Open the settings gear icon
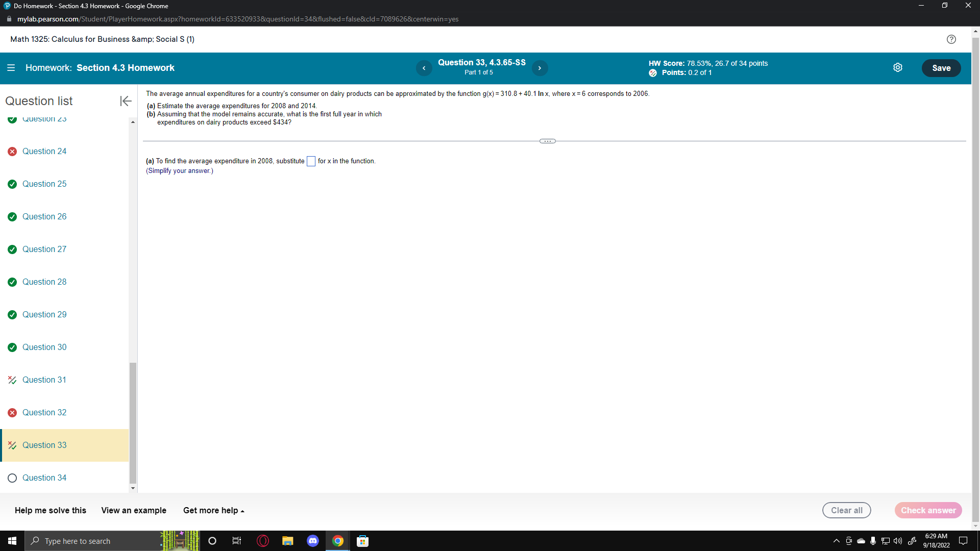The width and height of the screenshot is (980, 551). (x=898, y=68)
